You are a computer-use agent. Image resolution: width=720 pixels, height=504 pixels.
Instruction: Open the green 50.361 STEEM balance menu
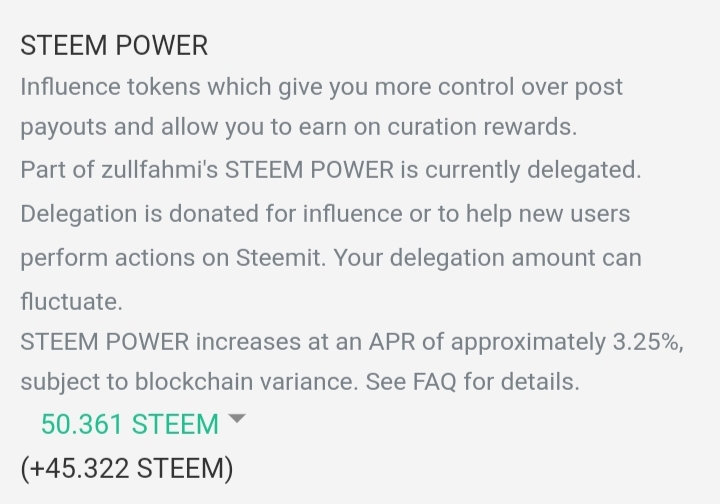click(129, 424)
